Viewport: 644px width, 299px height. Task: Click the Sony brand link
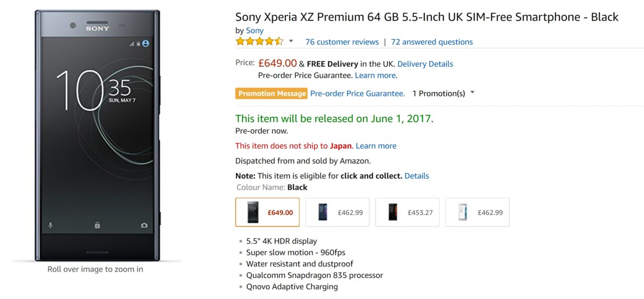click(x=255, y=31)
